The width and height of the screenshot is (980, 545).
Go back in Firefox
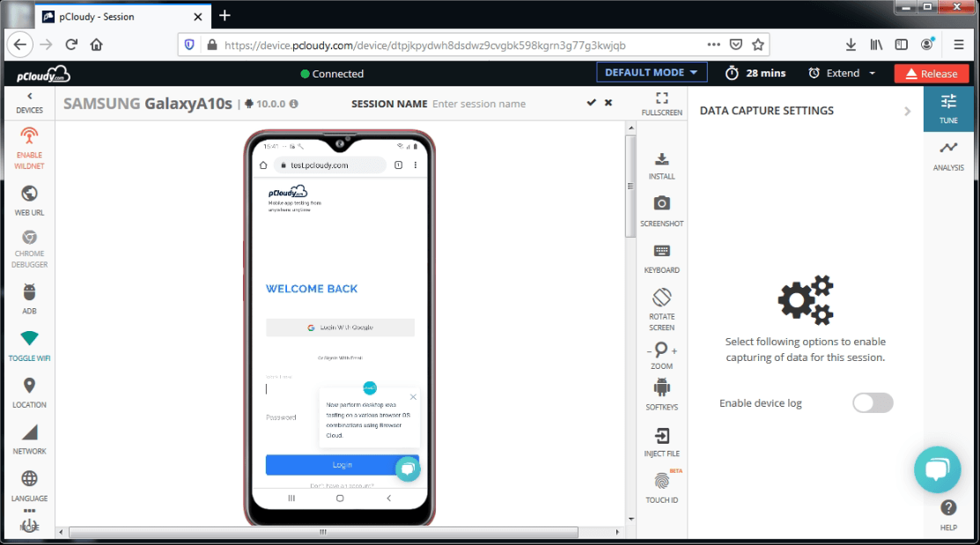pyautogui.click(x=20, y=44)
